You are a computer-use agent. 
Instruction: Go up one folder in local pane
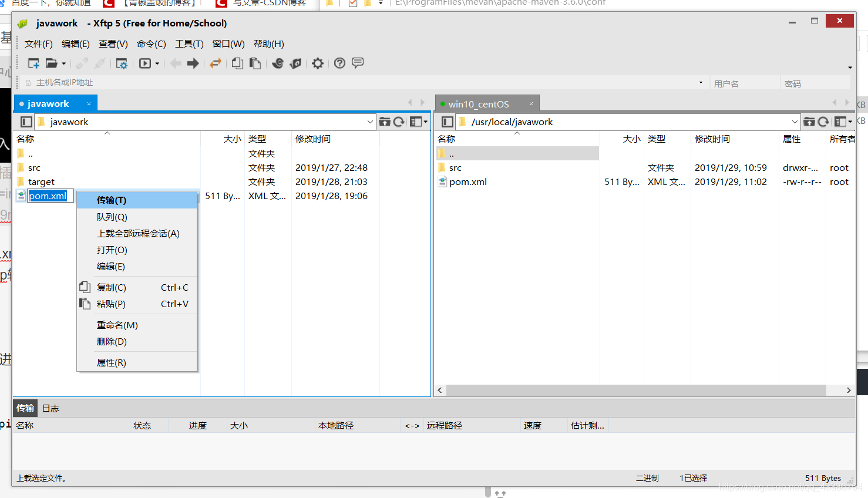(385, 122)
